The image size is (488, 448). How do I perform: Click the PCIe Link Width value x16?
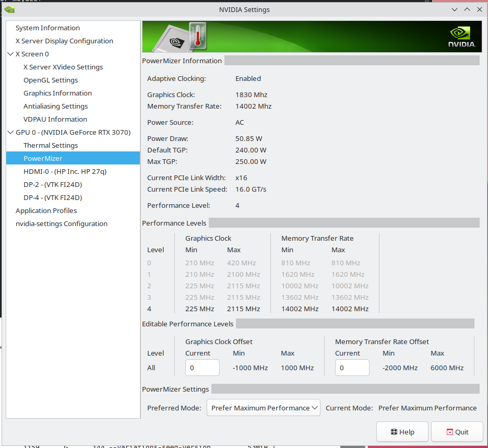[x=241, y=178]
